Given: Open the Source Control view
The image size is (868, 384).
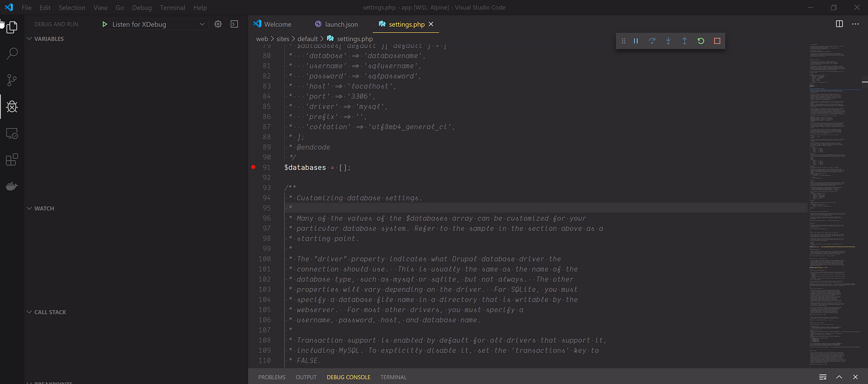Looking at the screenshot, I should 12,80.
